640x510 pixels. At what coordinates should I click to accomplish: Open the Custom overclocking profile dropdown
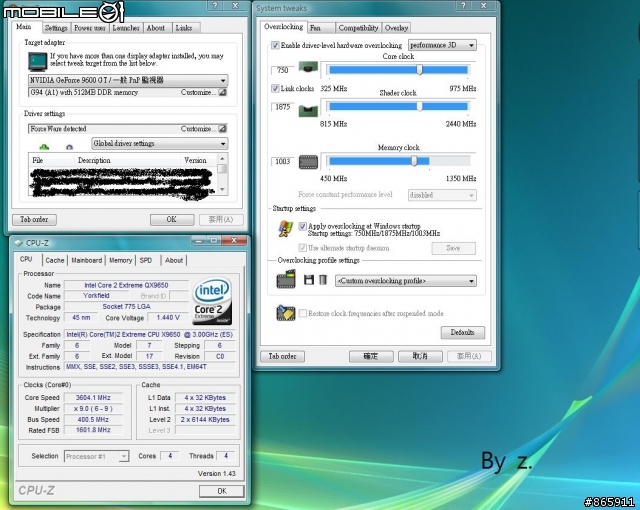coord(406,281)
